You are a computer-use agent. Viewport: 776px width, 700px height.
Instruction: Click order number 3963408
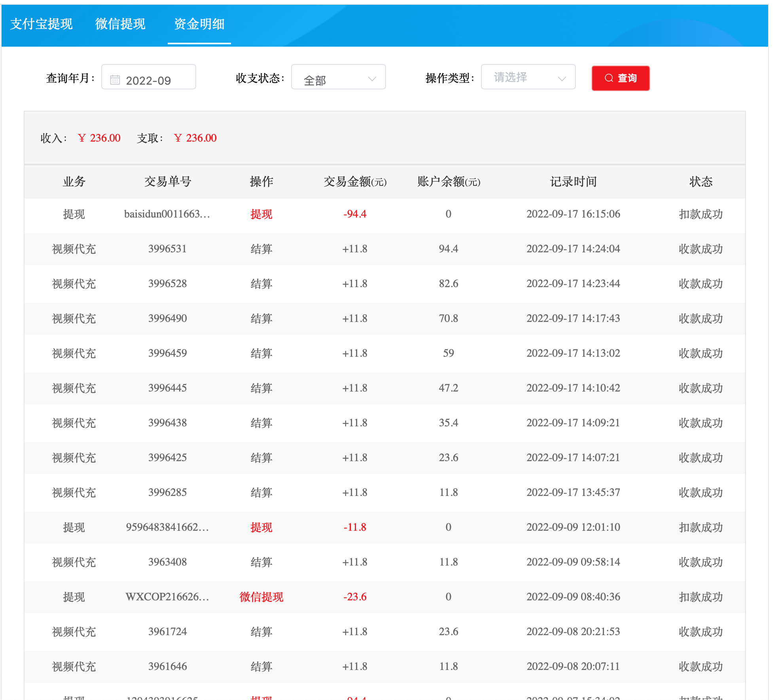point(167,562)
